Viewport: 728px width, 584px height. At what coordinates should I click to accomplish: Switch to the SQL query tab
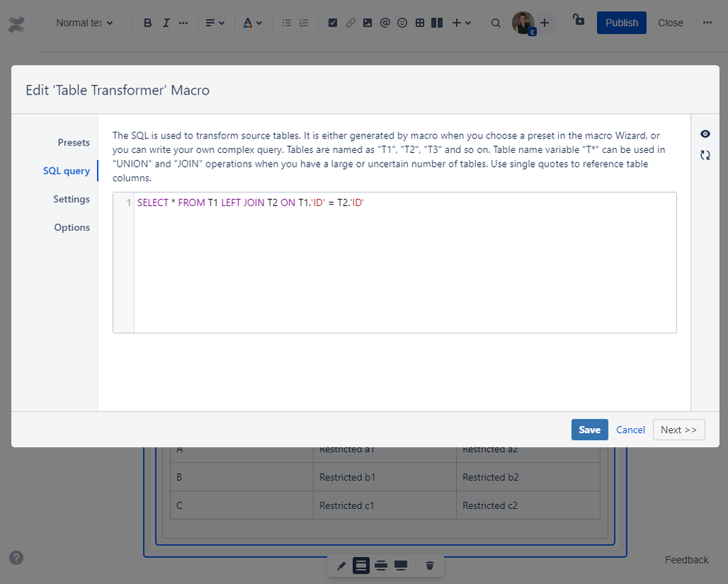[66, 170]
